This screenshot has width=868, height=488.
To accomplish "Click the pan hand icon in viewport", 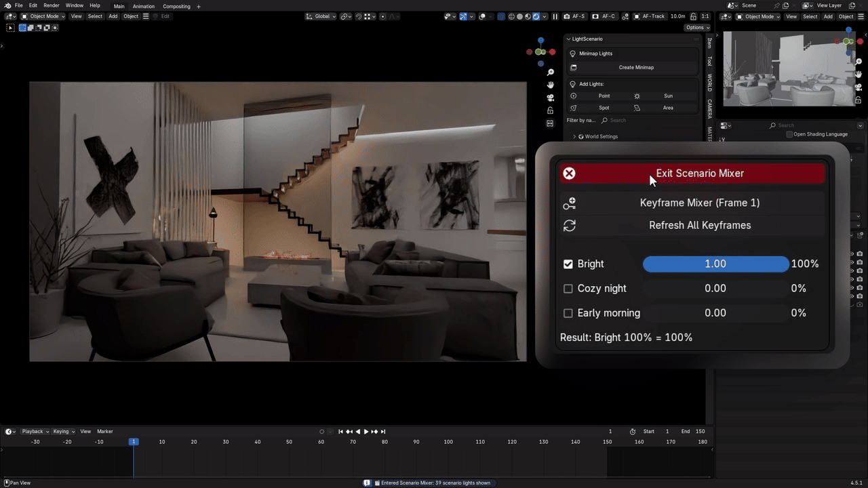I will tap(550, 85).
